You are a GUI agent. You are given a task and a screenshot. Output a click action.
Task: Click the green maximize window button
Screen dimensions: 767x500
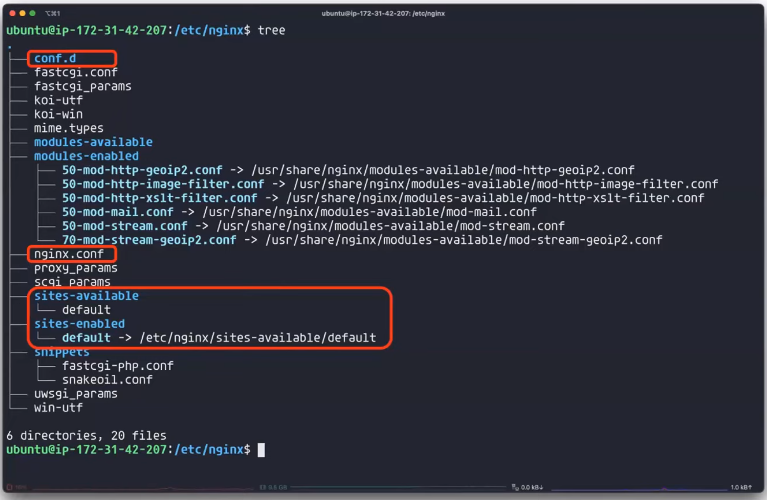(x=32, y=13)
